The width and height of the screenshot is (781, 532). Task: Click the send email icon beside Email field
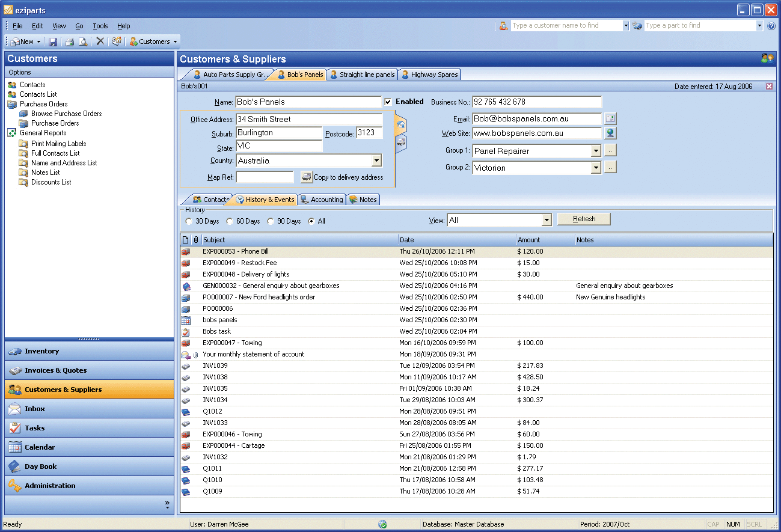click(610, 118)
